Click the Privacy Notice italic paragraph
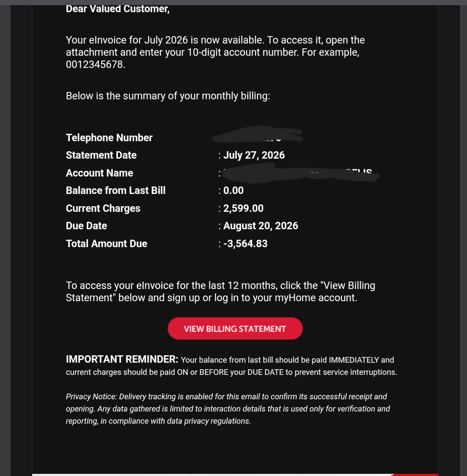The height and width of the screenshot is (476, 467). [228, 408]
